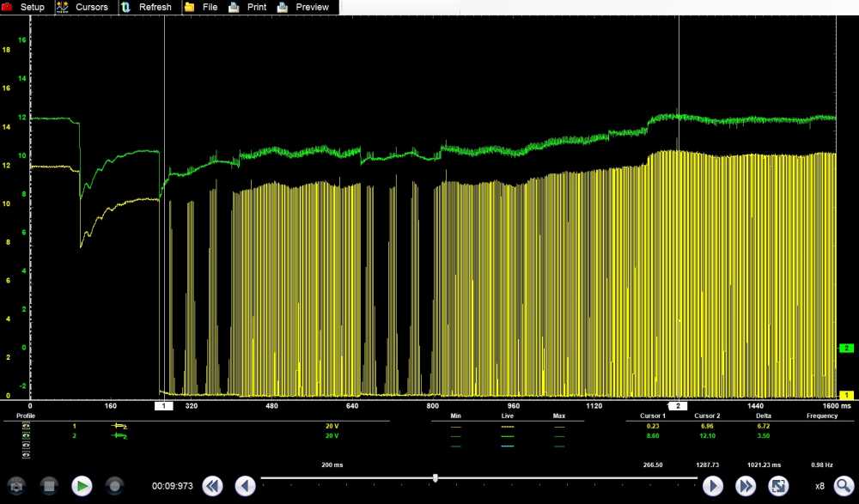The image size is (859, 504).
Task: Click the camera snapshot icon
Action: [x=15, y=486]
